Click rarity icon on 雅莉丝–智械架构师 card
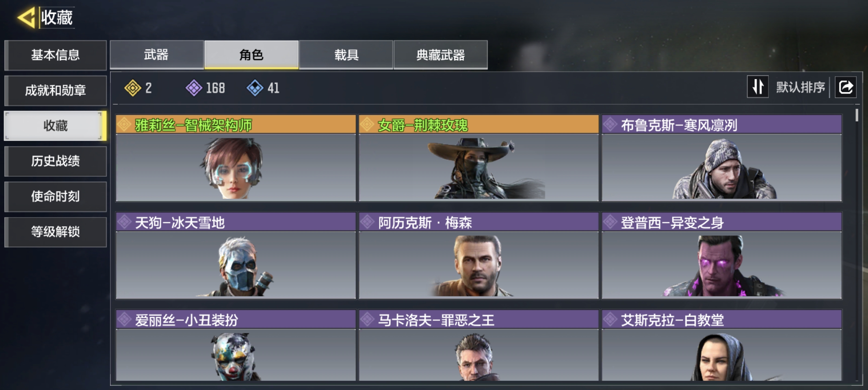Viewport: 868px width, 390px height. 124,124
